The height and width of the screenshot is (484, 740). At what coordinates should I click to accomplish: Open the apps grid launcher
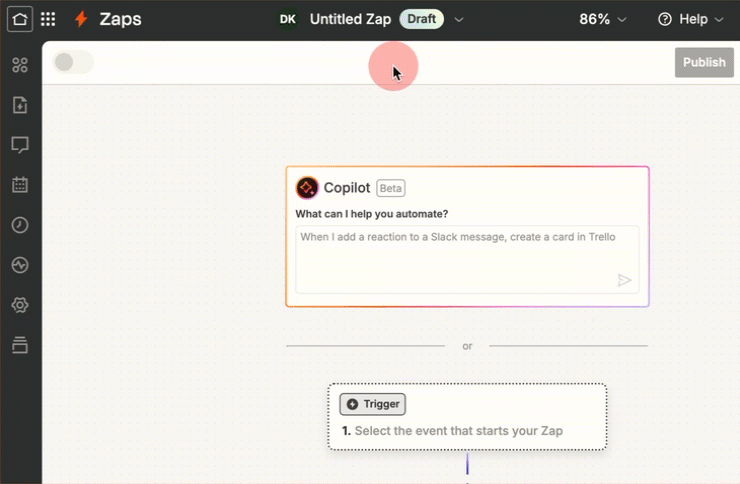click(x=48, y=19)
